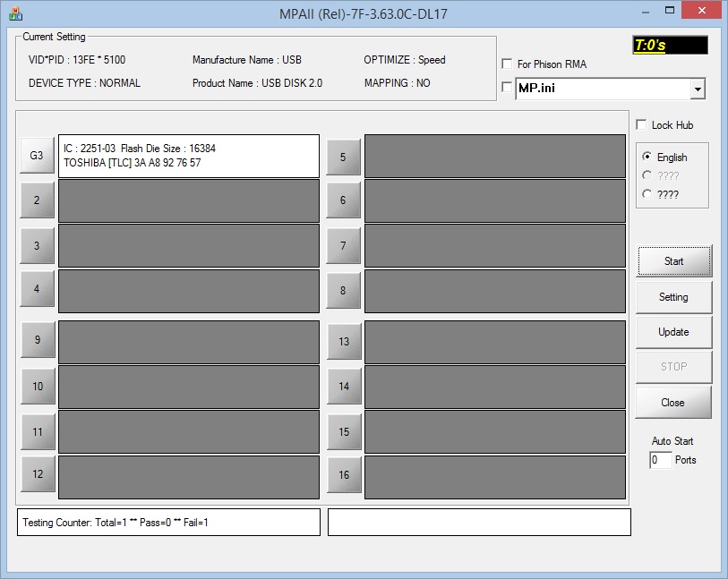Image resolution: width=728 pixels, height=579 pixels.
Task: Open the Setting dialog
Action: 673,297
